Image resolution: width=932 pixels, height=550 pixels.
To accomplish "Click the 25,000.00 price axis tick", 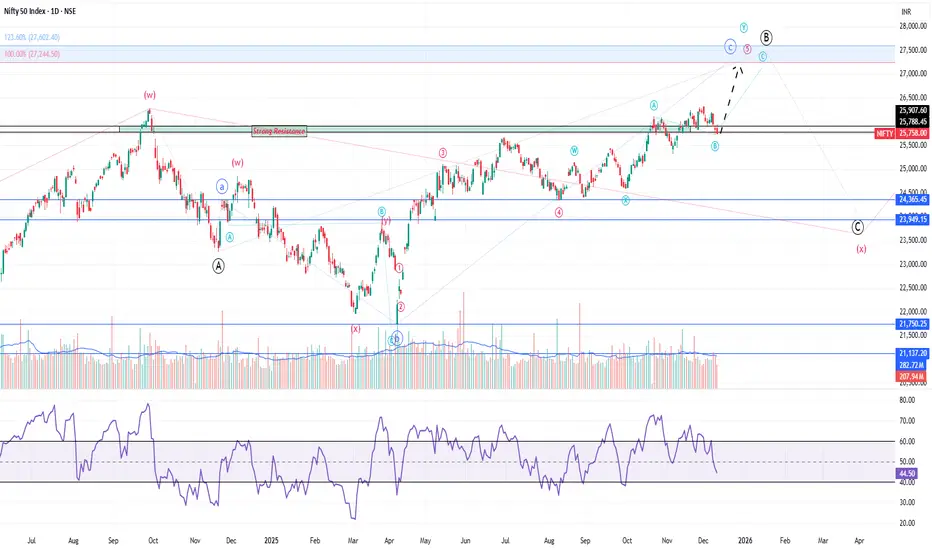I will click(x=913, y=169).
